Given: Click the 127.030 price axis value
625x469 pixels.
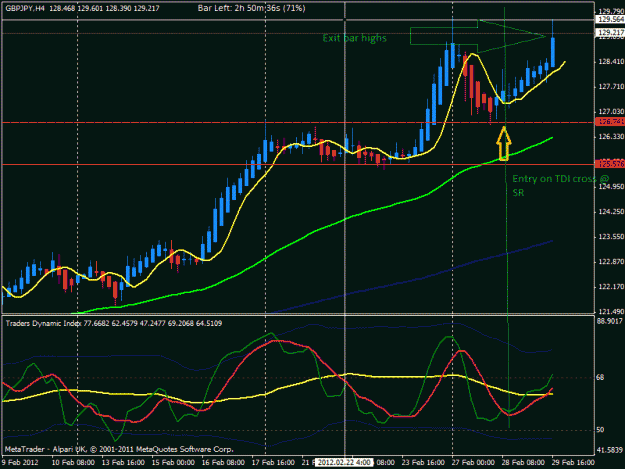Looking at the screenshot, I should [611, 112].
